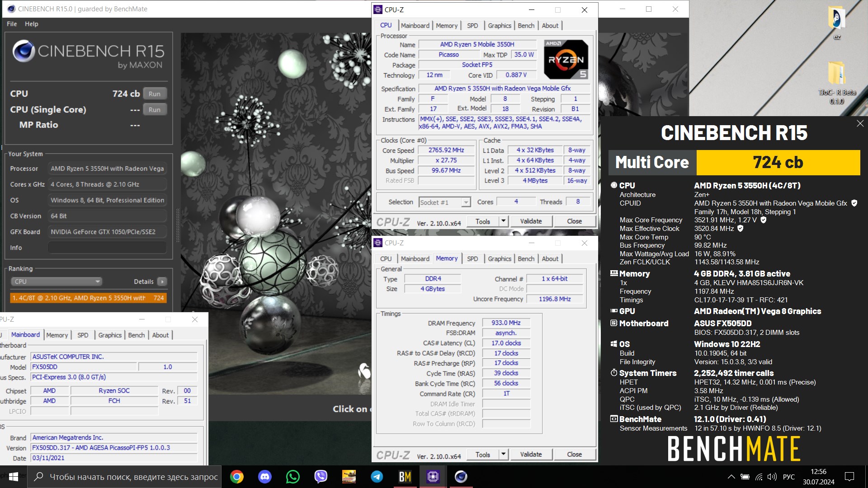Switch to Bench tab in top CPU-Z window

pyautogui.click(x=526, y=26)
